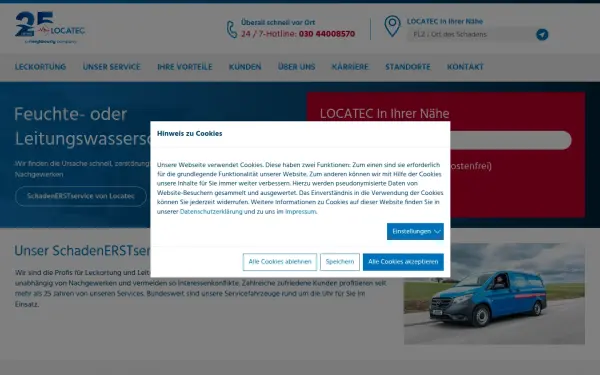The height and width of the screenshot is (375, 600).
Task: Go to the Kontakt page
Action: (465, 67)
